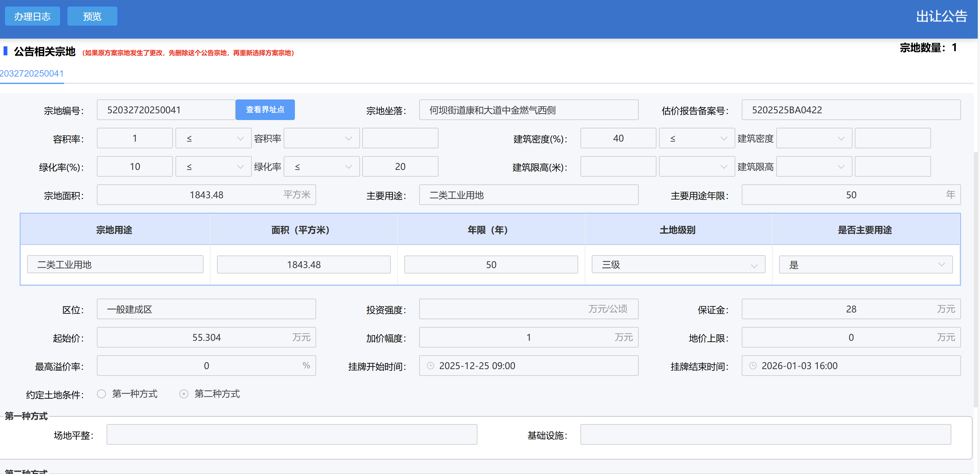The width and height of the screenshot is (980, 474).
Task: Open 容积率 lower-bound operator dropdown
Action: click(x=213, y=138)
